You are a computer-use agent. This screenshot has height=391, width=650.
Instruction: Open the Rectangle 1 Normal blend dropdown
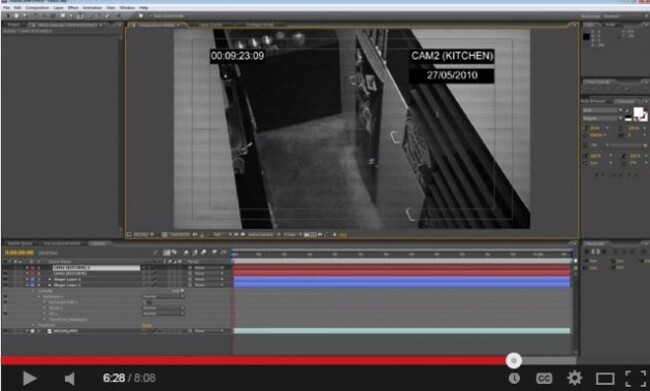pyautogui.click(x=163, y=297)
